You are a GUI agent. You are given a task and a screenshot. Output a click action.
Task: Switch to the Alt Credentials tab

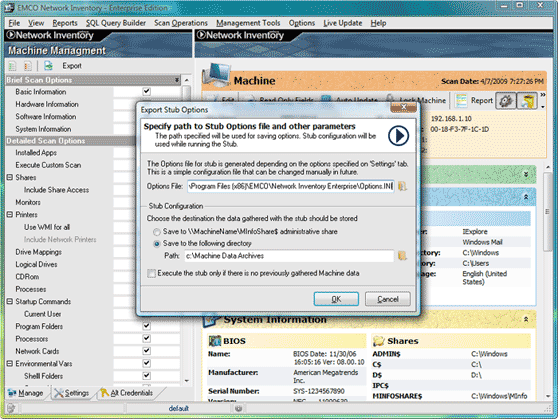[x=127, y=393]
